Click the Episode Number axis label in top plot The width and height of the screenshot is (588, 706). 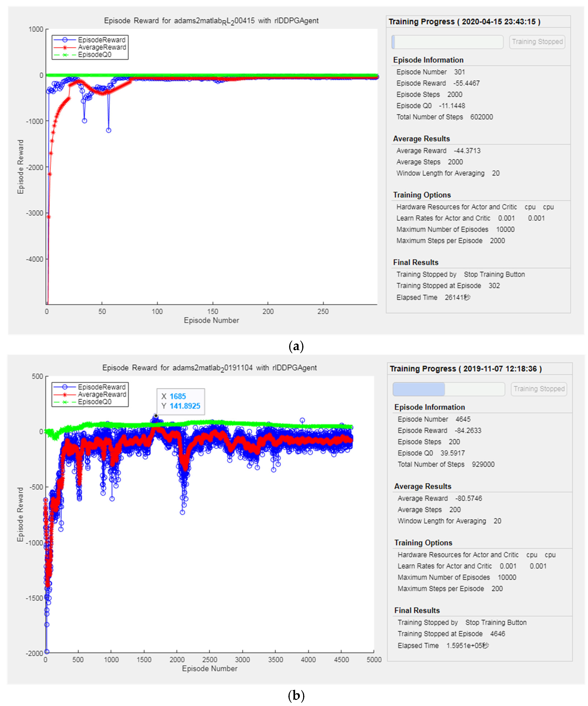(x=211, y=320)
